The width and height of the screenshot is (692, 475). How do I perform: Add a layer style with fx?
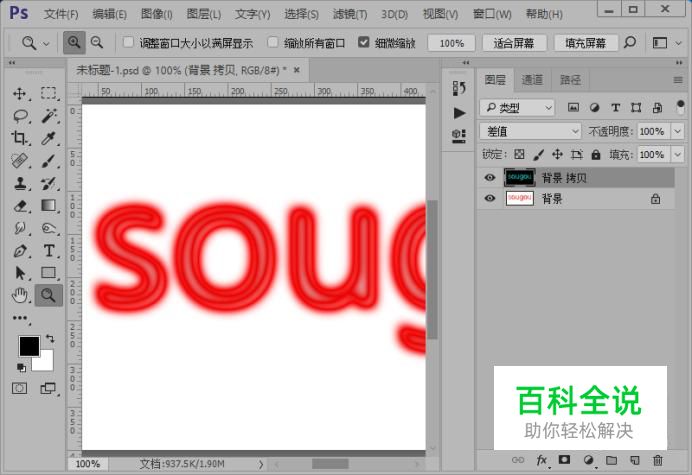click(542, 460)
